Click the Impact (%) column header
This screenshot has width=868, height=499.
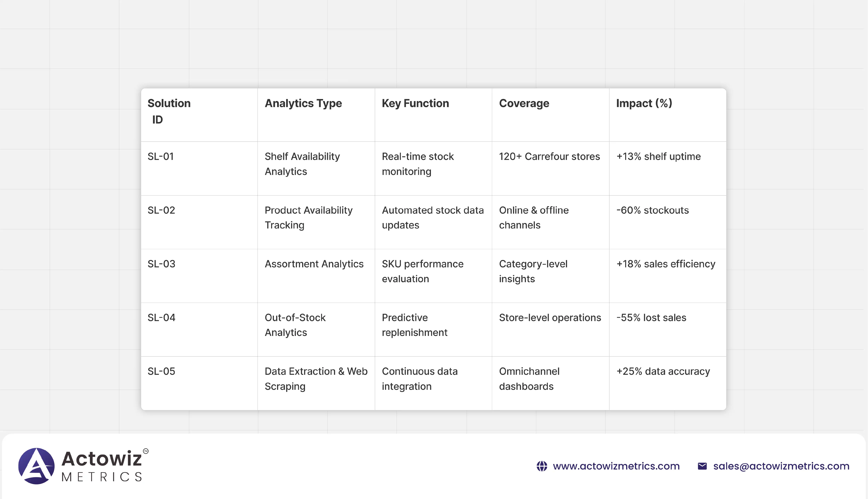tap(644, 103)
